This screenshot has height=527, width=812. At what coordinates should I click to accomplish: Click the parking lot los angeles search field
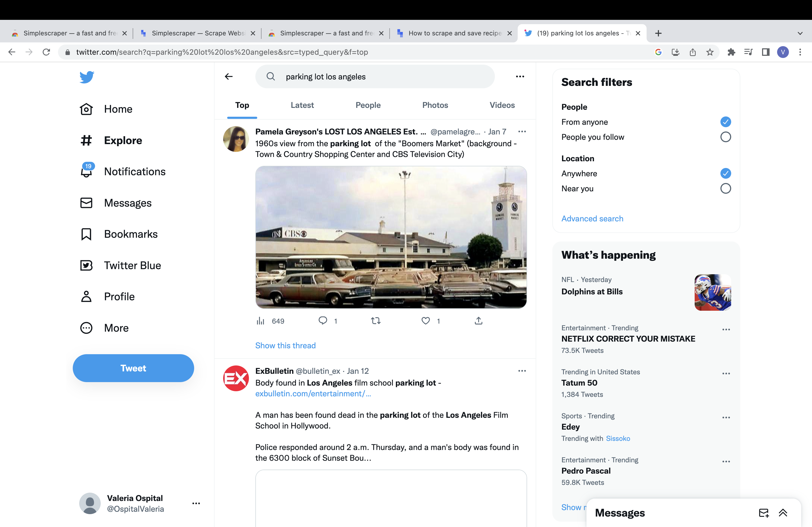click(375, 77)
